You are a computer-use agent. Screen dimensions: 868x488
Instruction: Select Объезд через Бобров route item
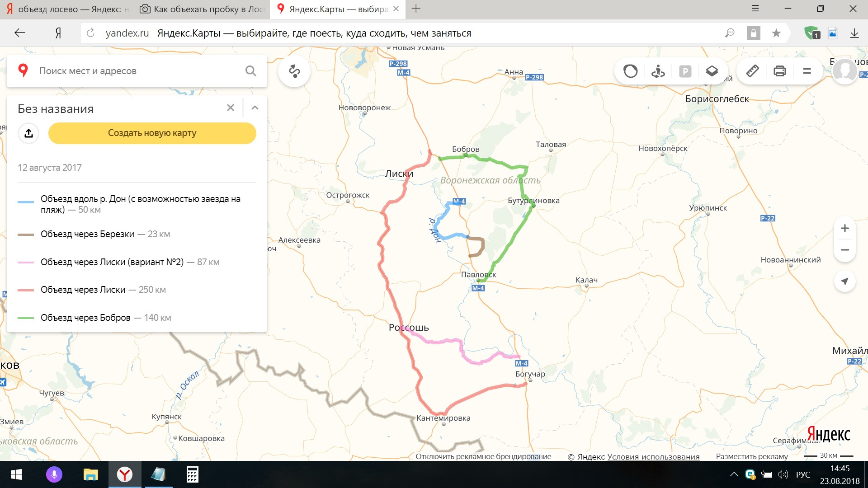click(85, 318)
